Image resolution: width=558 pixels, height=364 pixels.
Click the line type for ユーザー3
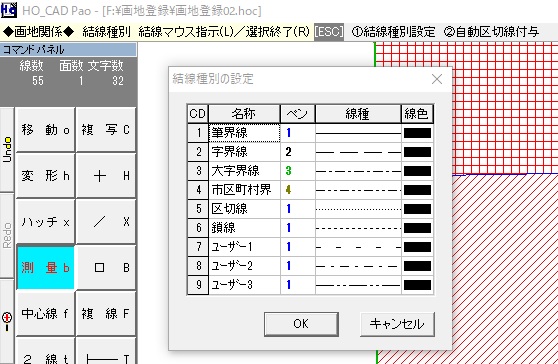click(x=358, y=285)
